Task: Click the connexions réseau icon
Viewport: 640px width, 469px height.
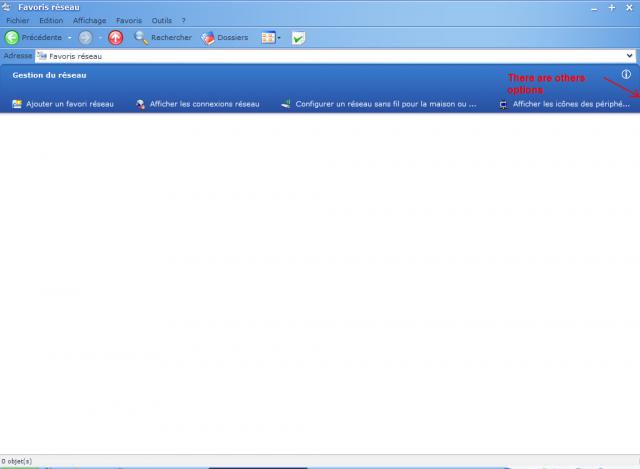Action: [140, 104]
